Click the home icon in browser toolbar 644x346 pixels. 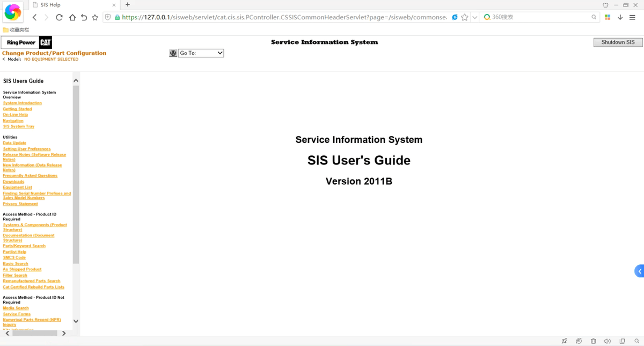point(72,17)
